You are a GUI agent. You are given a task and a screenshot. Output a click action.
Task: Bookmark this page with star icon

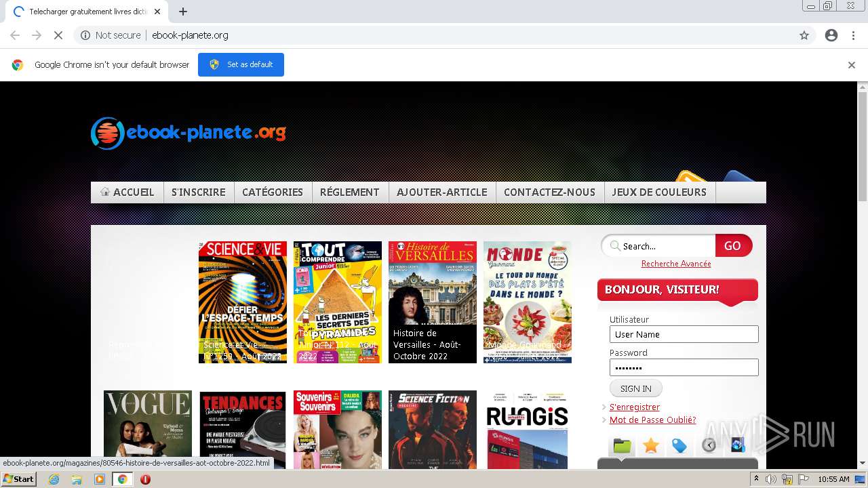[x=804, y=35]
